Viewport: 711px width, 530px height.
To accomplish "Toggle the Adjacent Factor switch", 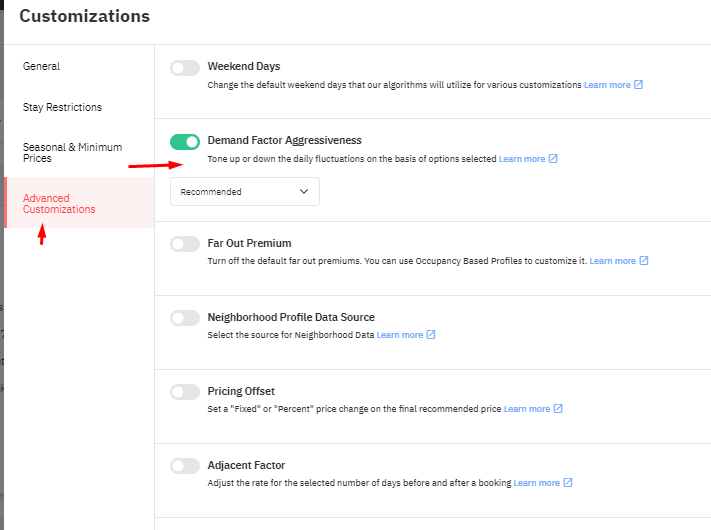I will [185, 466].
